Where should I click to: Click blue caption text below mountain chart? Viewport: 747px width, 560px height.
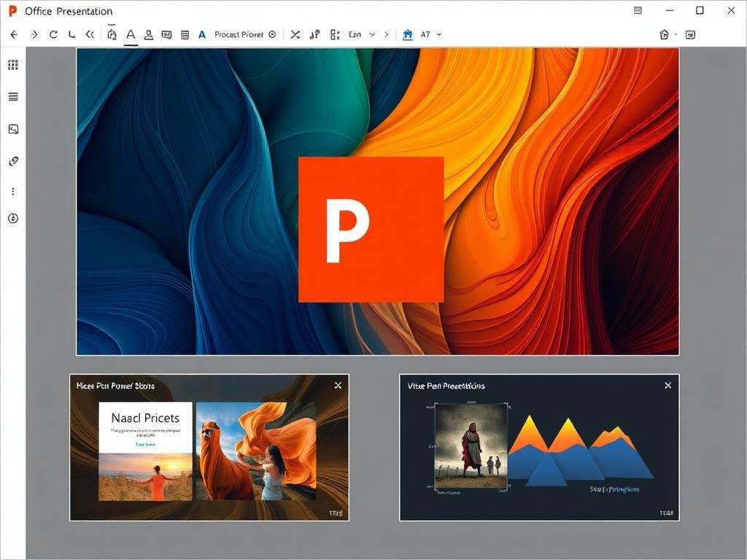[614, 489]
